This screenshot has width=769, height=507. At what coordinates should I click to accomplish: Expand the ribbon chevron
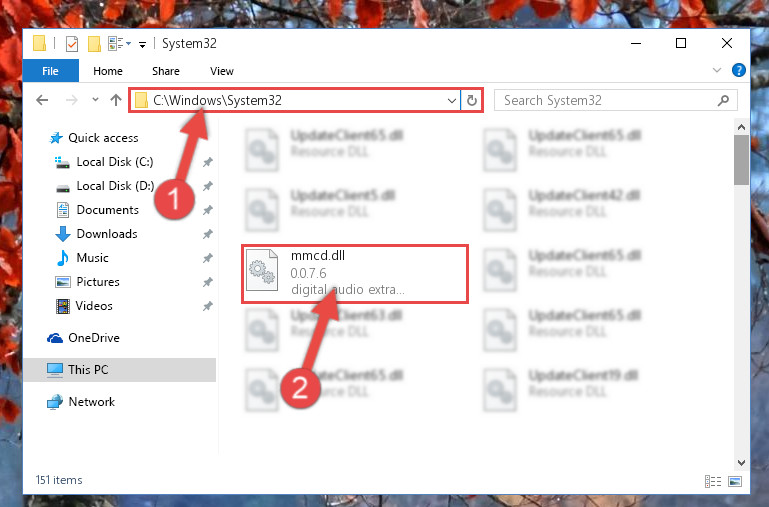click(717, 71)
